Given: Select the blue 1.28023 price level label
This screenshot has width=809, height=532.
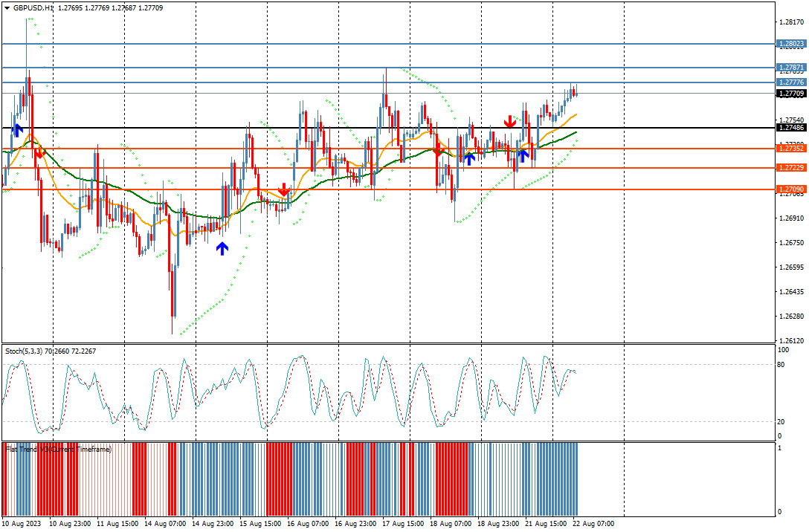Looking at the screenshot, I should click(791, 44).
